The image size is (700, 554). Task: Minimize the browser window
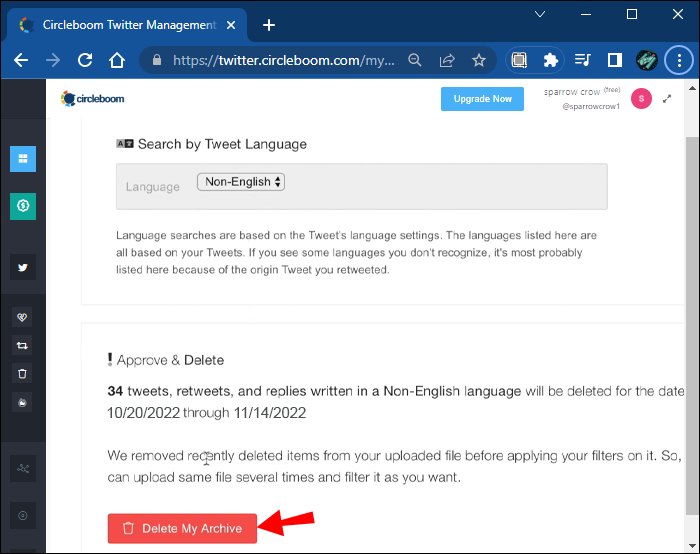tap(586, 14)
